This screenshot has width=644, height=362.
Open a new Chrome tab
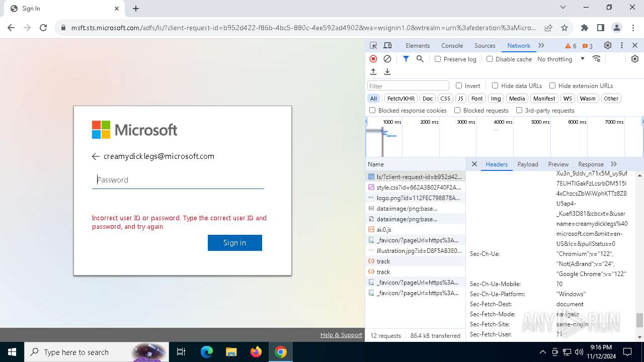click(x=136, y=9)
